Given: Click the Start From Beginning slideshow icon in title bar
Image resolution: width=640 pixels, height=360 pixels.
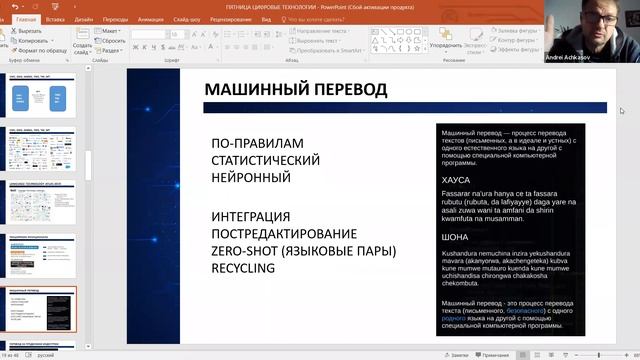Looking at the screenshot, I should click(55, 7).
